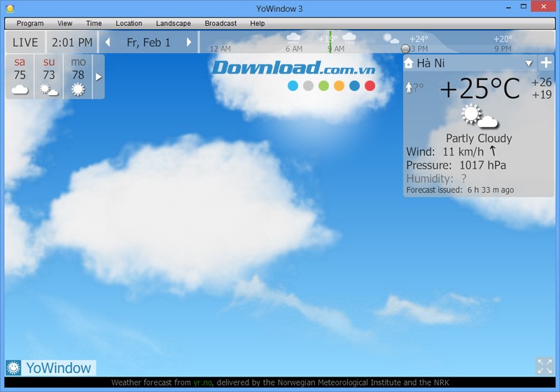Click the home icon beside Hà Ni
Screen dimensions: 560x392
point(409,63)
